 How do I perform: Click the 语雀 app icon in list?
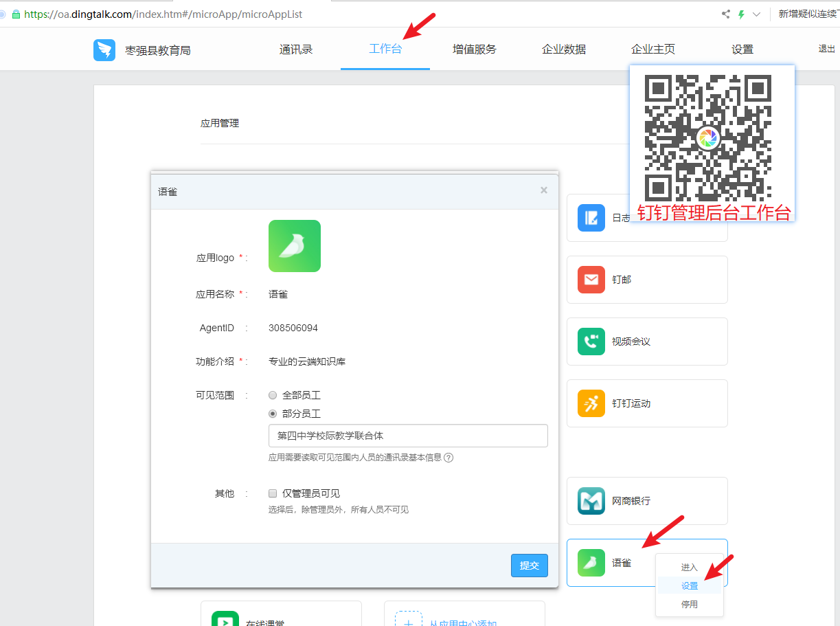[591, 563]
